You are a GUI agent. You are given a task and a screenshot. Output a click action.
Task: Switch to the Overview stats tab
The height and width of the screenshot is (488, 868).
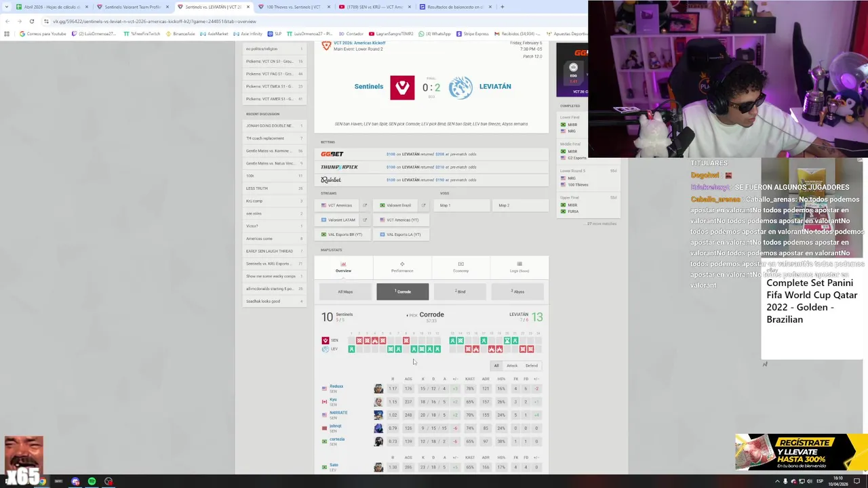pos(343,267)
